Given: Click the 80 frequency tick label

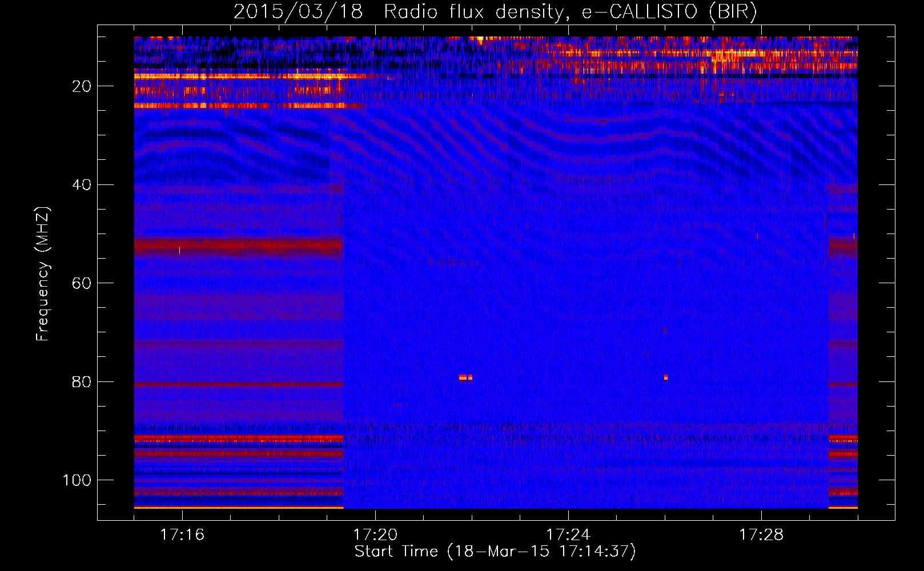Looking at the screenshot, I should tap(82, 382).
